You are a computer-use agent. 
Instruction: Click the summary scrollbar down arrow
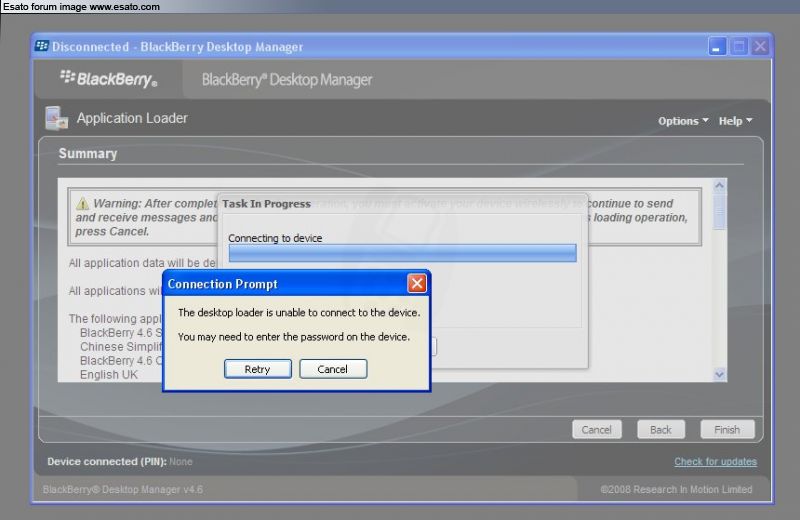pyautogui.click(x=719, y=375)
